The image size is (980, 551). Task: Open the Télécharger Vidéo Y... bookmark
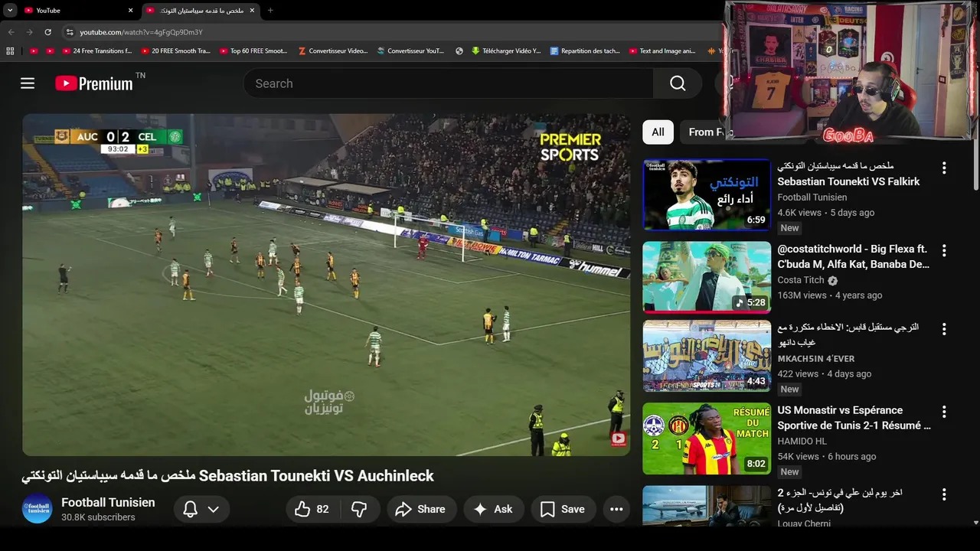click(x=506, y=51)
